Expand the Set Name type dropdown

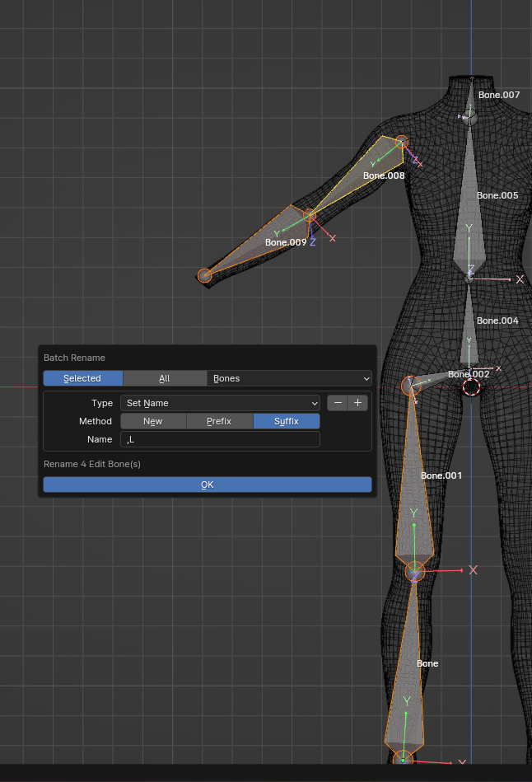click(x=220, y=403)
